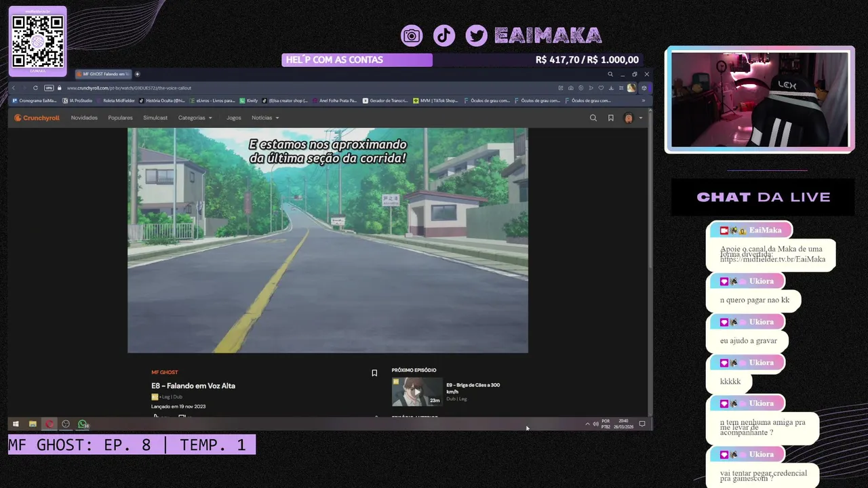Click the 'HELP COM AS CONTAS' goal bar
Screen dimensions: 868x488
(357, 60)
